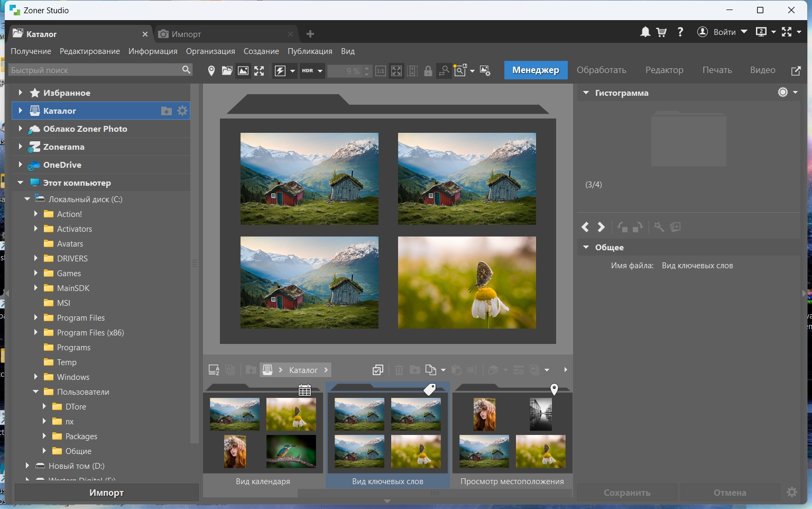812x509 pixels.
Task: Click the sort A-Z icon
Action: 214,370
